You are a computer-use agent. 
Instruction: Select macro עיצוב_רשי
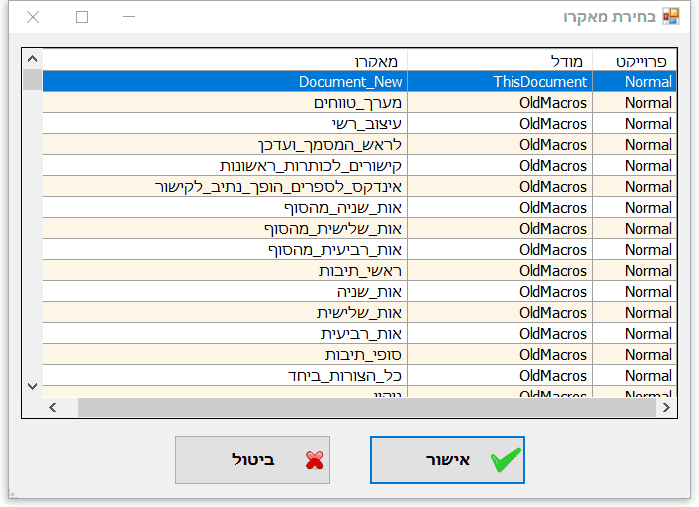[225, 124]
